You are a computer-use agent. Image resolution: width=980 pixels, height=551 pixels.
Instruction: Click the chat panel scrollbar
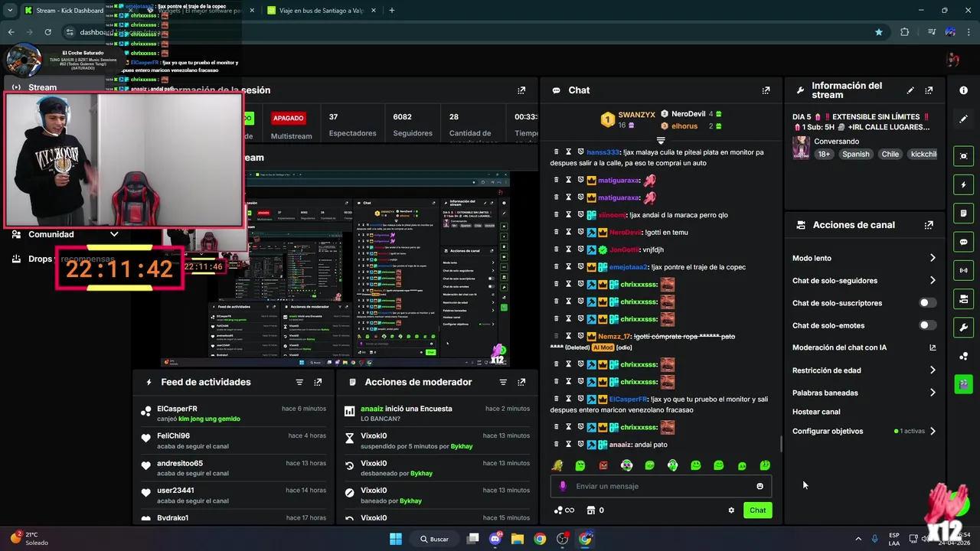pyautogui.click(x=781, y=443)
